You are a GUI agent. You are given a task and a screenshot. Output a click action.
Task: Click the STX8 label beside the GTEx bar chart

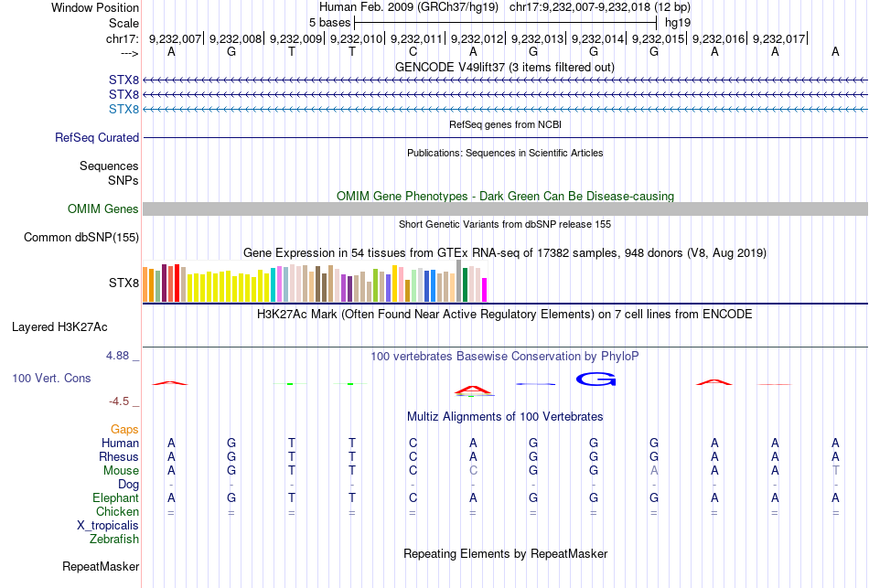[x=123, y=283]
